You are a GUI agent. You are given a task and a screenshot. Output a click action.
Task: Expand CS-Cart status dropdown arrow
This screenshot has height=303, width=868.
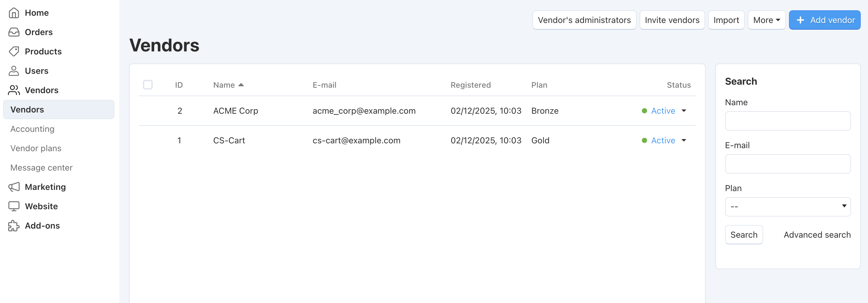click(684, 141)
